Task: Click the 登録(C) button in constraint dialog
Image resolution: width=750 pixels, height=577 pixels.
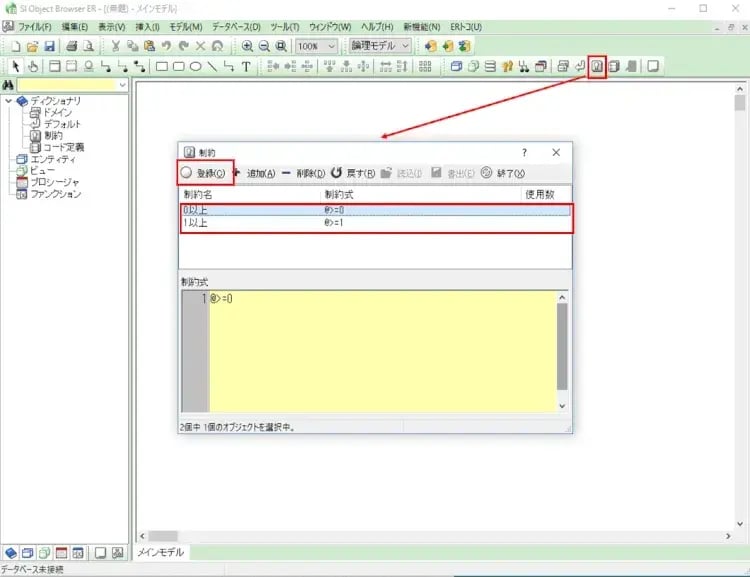Action: pyautogui.click(x=205, y=173)
